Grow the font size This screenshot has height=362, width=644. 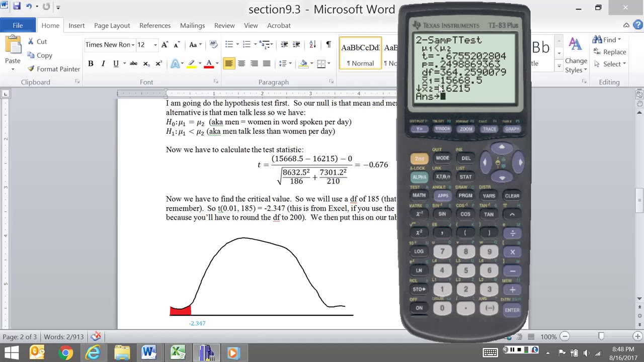coord(165,45)
